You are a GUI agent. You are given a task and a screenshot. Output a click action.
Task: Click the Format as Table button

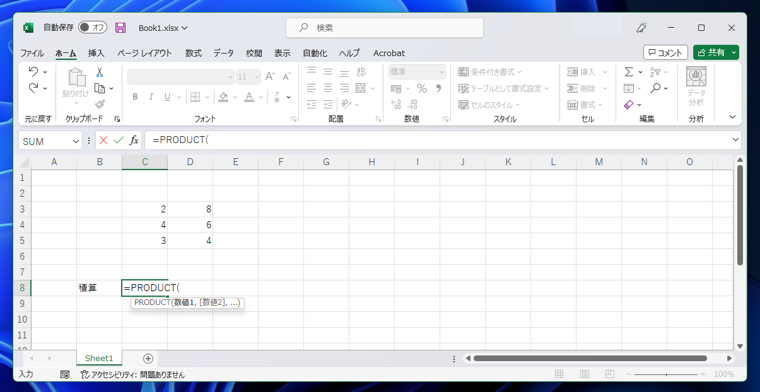click(x=504, y=88)
